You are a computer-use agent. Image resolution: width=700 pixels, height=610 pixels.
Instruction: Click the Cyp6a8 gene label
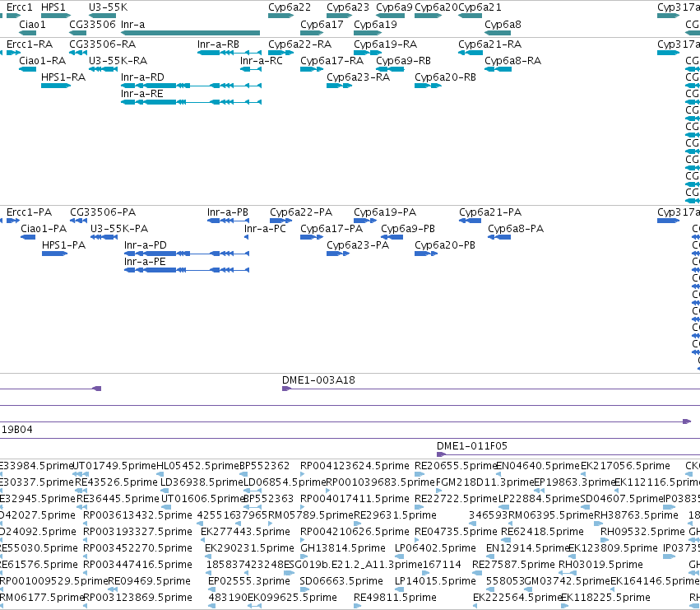pos(503,24)
